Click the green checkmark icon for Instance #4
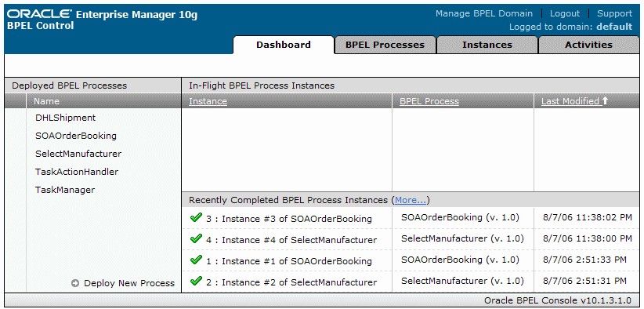 click(x=197, y=238)
